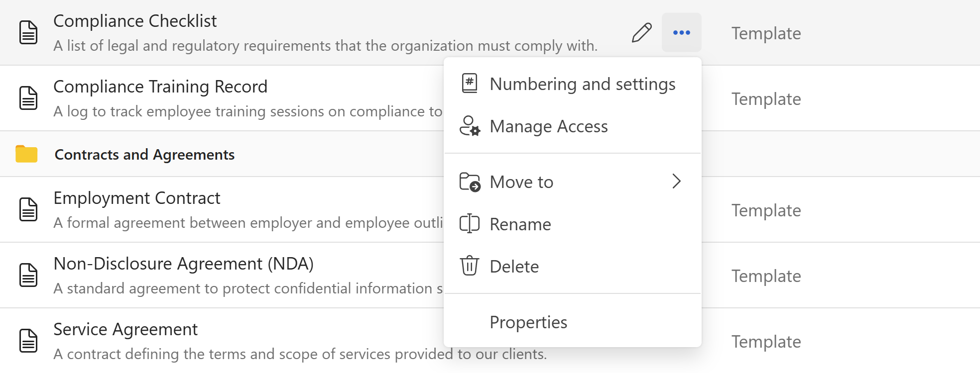
Task: Click Template label in NDA row
Action: [x=766, y=276]
